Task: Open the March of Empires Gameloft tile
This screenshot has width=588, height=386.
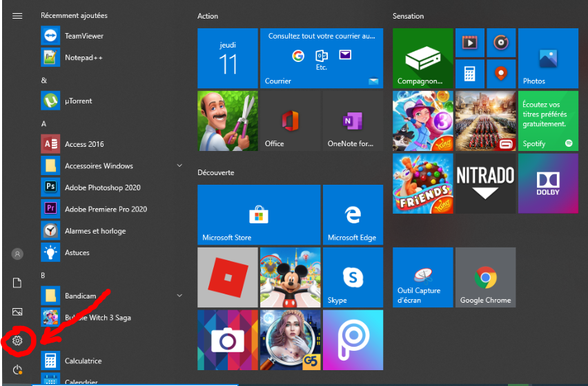Action: coord(485,121)
